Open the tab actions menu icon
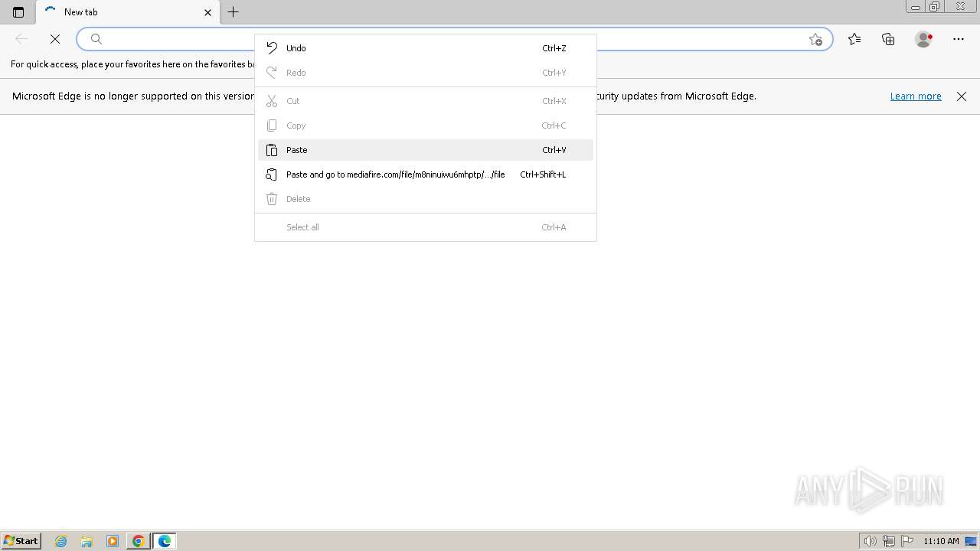 (x=18, y=12)
